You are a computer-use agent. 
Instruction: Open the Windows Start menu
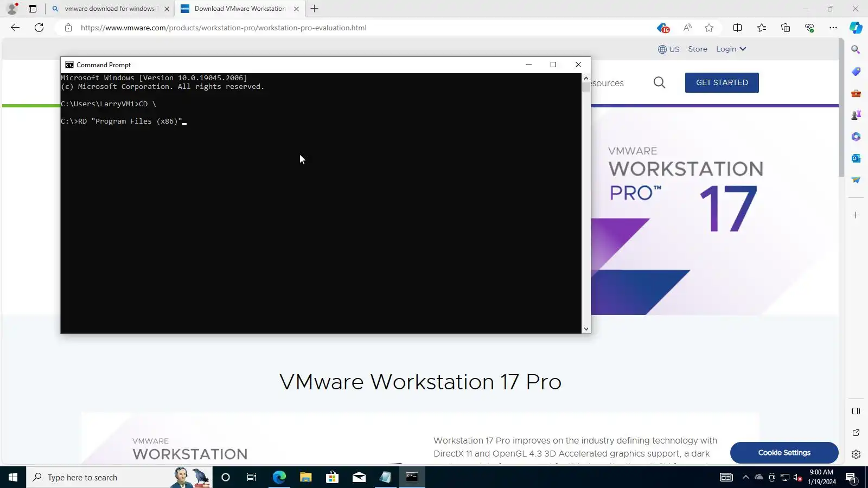[13, 477]
